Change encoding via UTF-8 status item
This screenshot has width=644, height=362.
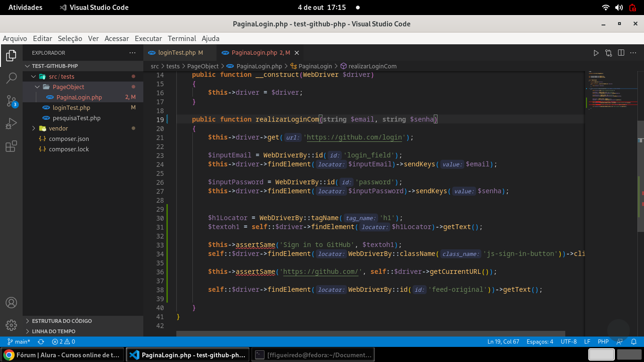(x=569, y=342)
